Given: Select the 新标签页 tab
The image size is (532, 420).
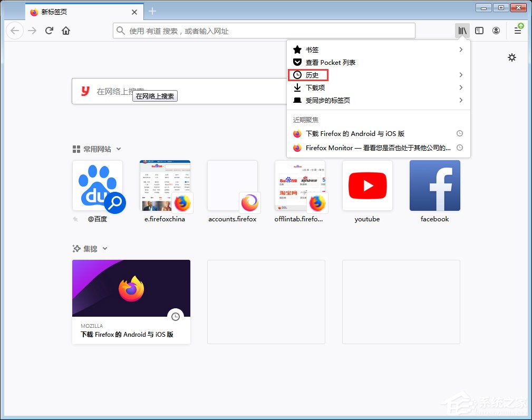Looking at the screenshot, I should click(84, 12).
